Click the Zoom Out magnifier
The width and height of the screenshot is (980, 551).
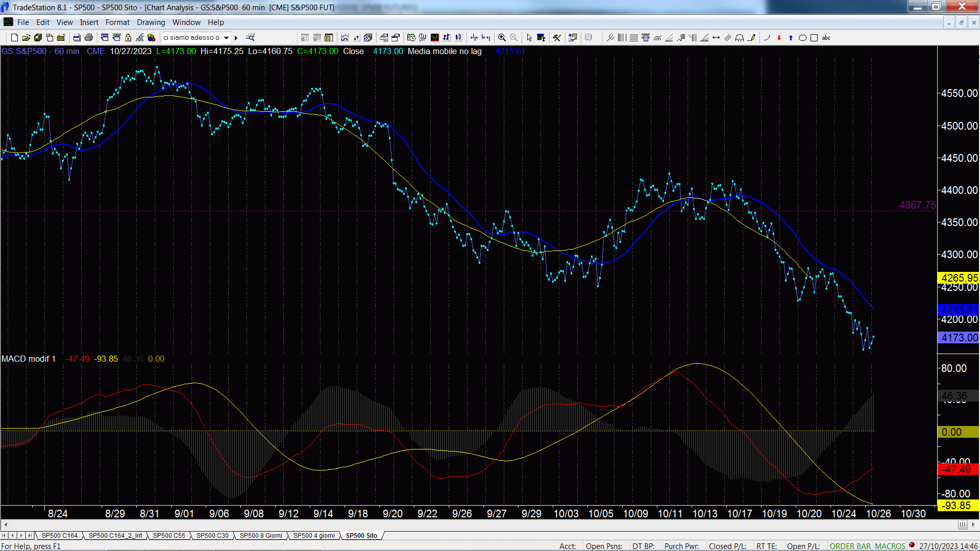pyautogui.click(x=513, y=38)
